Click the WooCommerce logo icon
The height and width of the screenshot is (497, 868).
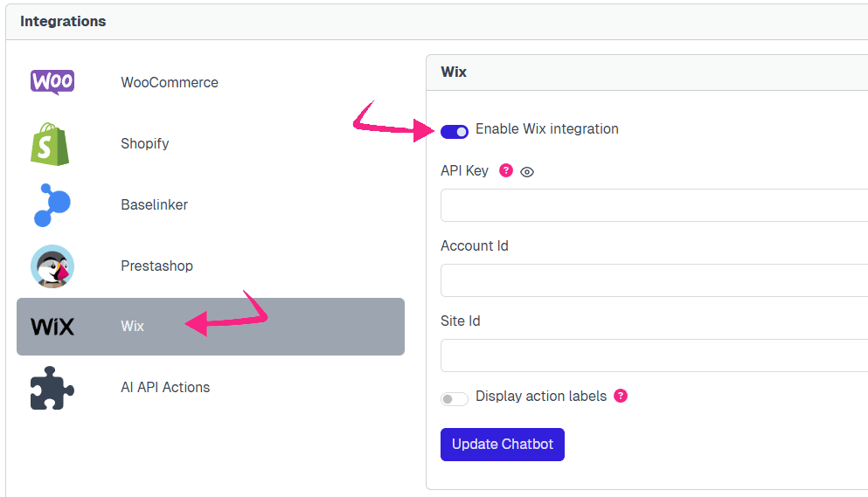point(52,82)
